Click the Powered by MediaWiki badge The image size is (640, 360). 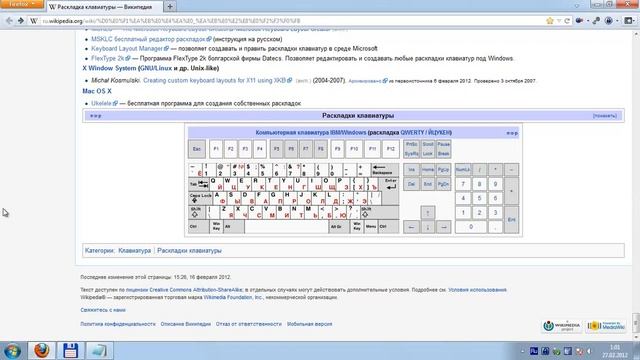pyautogui.click(x=606, y=326)
